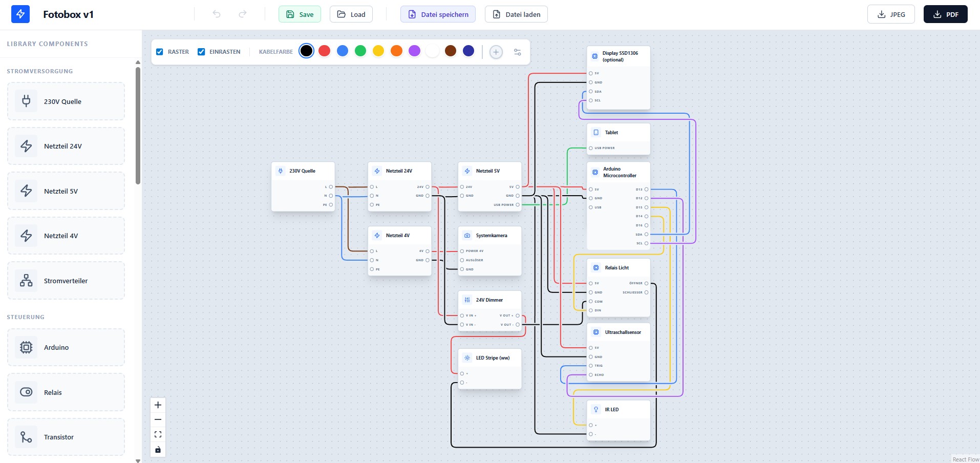Open the React Flow attribution link
This screenshot has height=463, width=980.
tap(965, 459)
